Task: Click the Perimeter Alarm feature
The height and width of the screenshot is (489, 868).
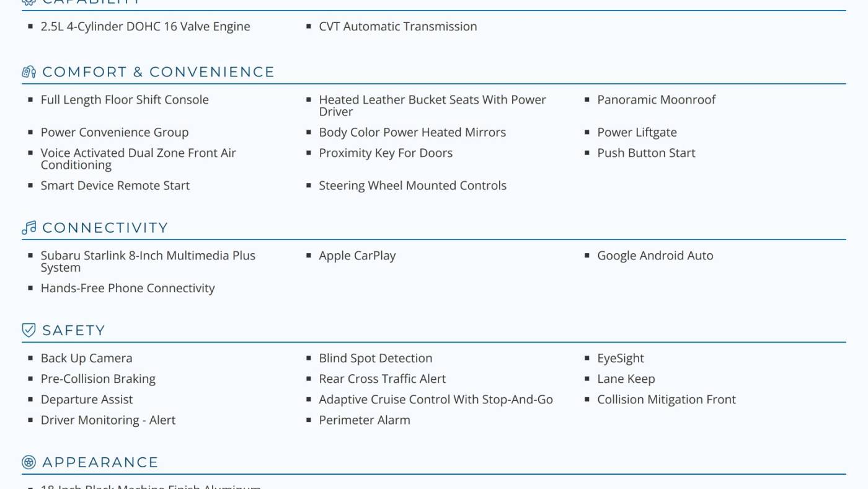Action: coord(364,420)
